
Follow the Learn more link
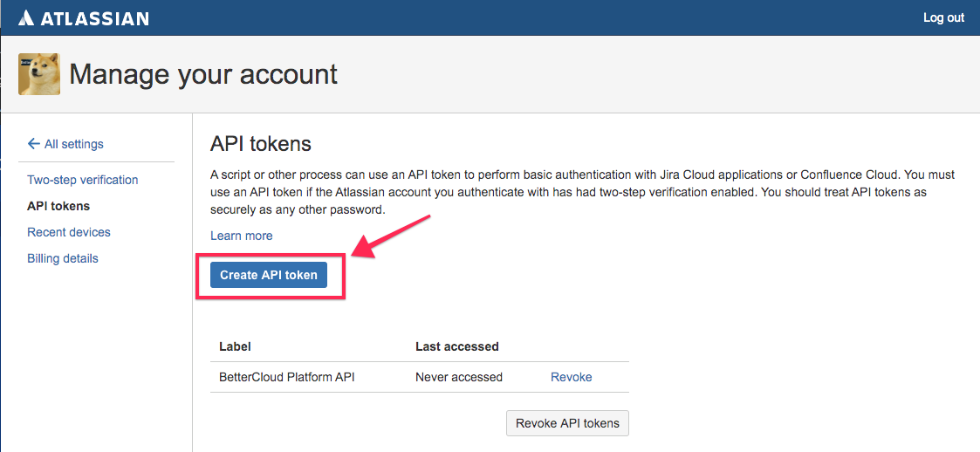[x=241, y=236]
